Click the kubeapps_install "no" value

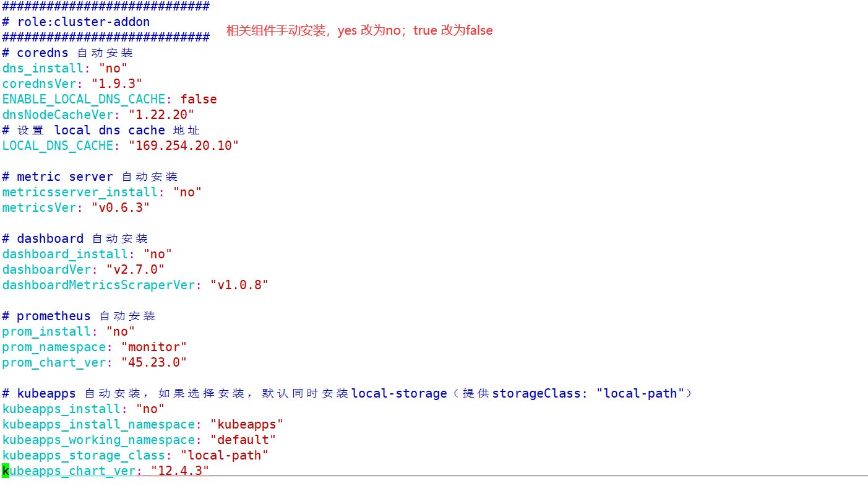[x=150, y=409]
